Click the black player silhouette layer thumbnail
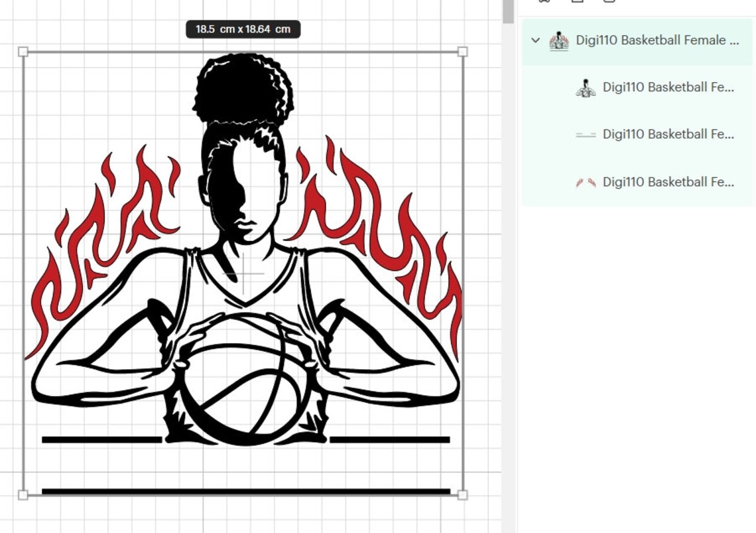 (x=585, y=87)
